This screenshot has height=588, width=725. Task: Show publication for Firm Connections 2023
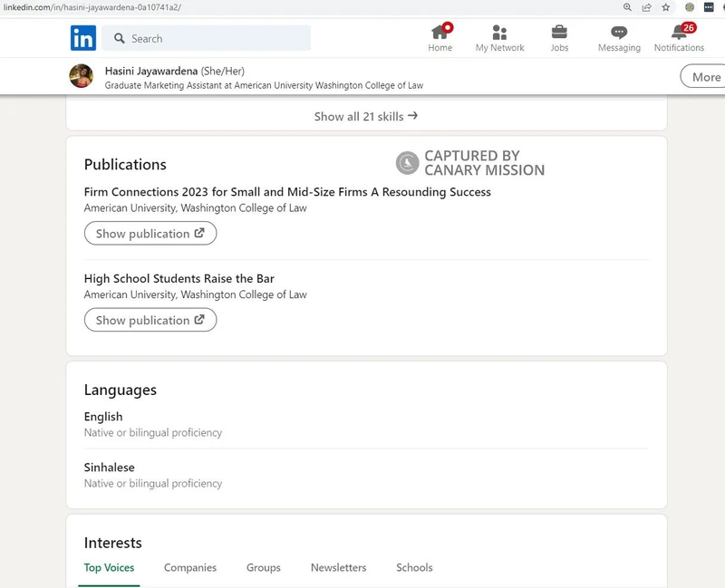[x=150, y=234]
